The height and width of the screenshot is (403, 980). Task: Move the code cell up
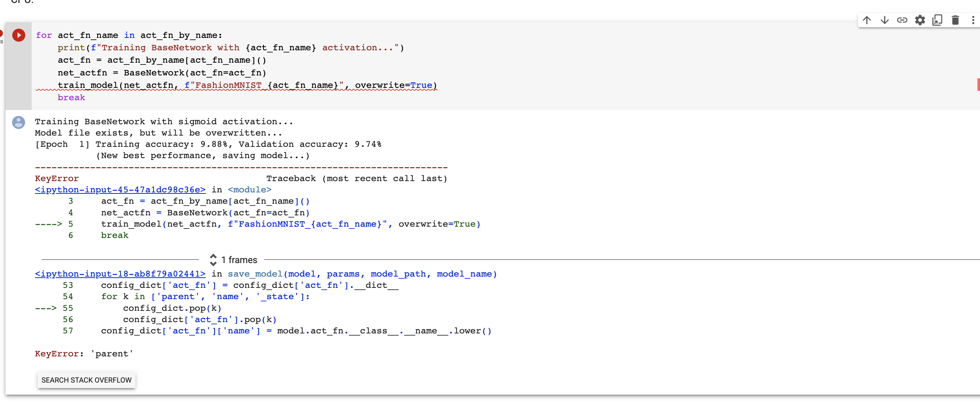point(867,20)
